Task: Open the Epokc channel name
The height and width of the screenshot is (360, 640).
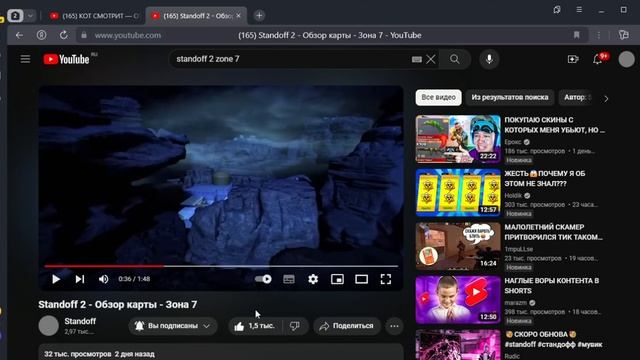Action: pos(513,142)
